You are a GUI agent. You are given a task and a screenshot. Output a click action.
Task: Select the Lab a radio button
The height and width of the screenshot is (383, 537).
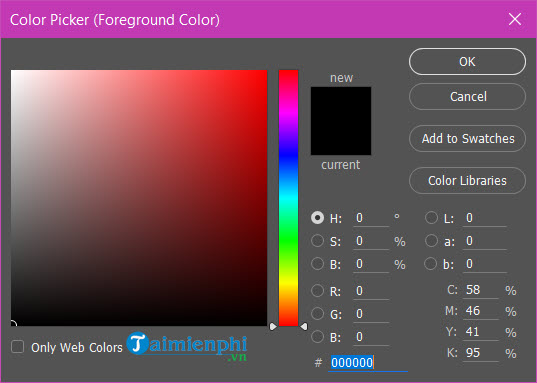click(431, 240)
